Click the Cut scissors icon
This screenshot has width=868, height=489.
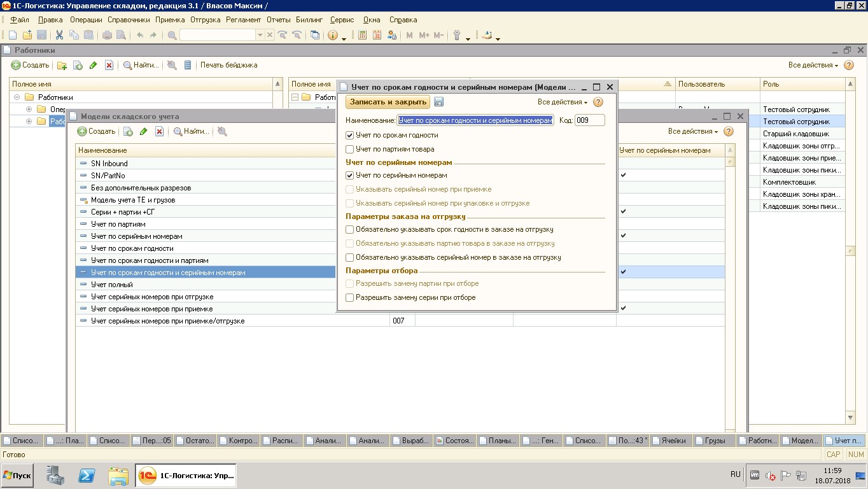[59, 35]
